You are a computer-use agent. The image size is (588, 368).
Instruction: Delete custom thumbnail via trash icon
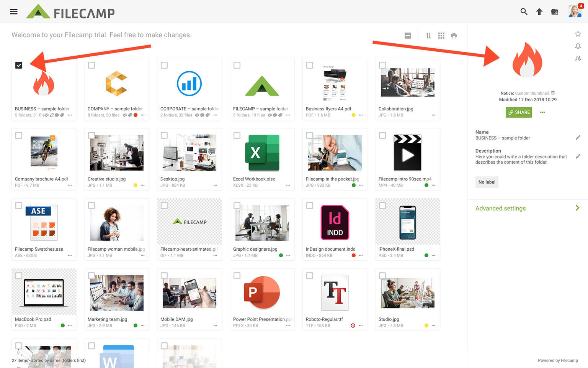coord(553,93)
